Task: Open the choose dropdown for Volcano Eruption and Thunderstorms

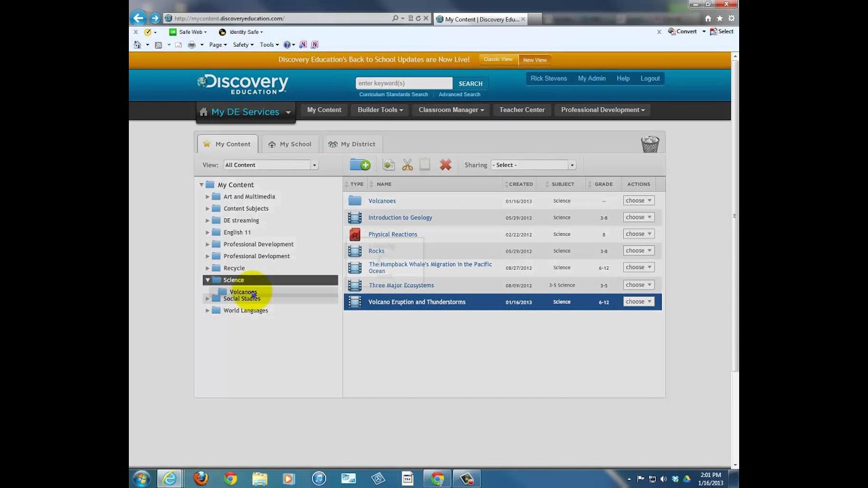Action: [638, 302]
